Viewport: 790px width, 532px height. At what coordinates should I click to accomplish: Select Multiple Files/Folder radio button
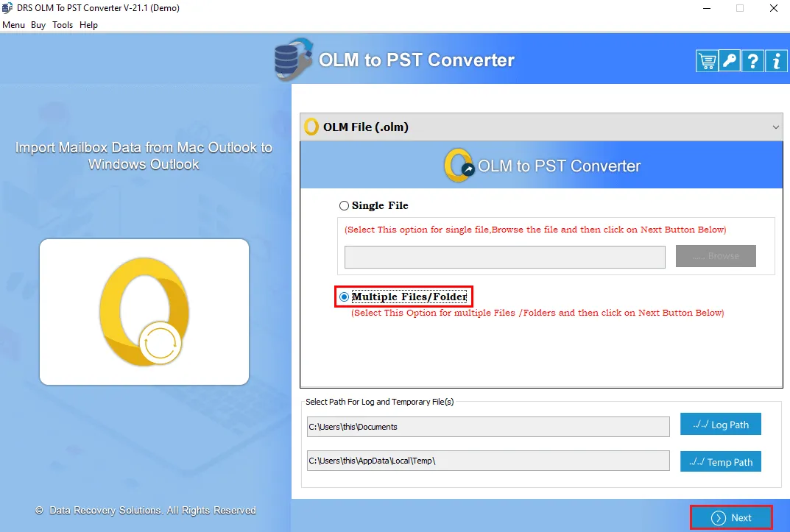[x=344, y=297]
